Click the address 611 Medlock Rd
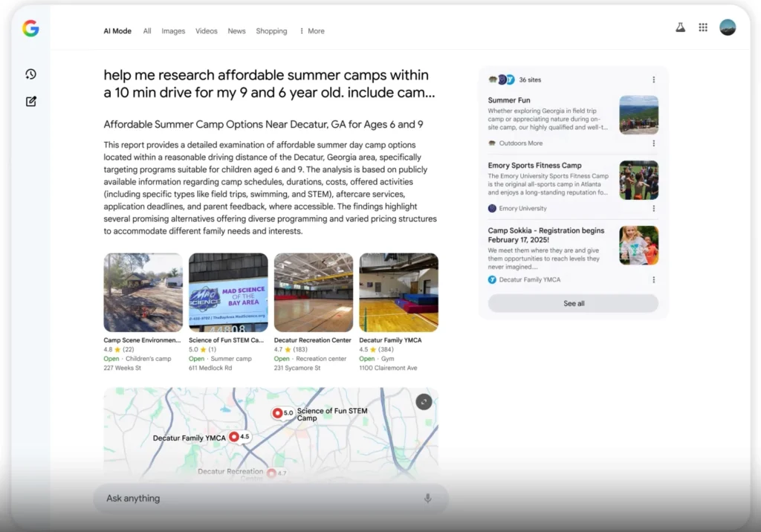Screen dimensions: 761x532 pyautogui.click(x=210, y=368)
